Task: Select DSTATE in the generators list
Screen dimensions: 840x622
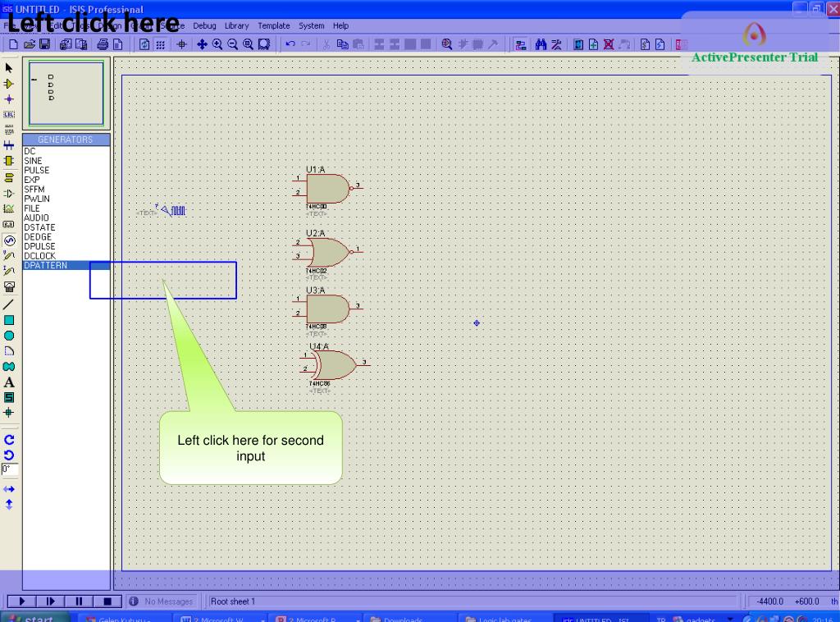Action: pos(66,227)
